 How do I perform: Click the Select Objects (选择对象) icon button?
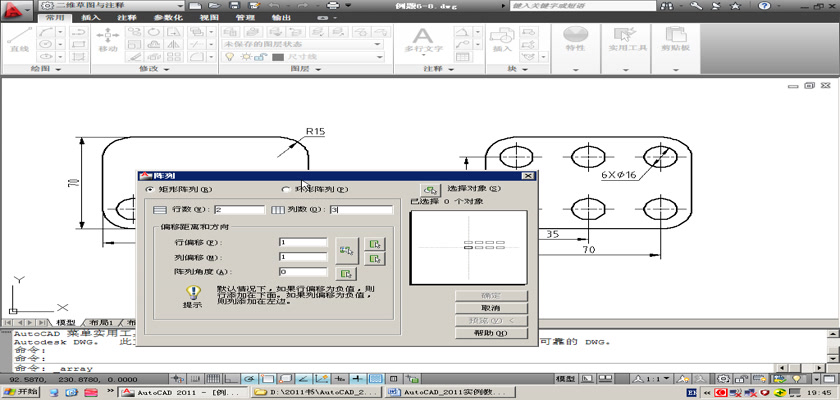click(430, 189)
